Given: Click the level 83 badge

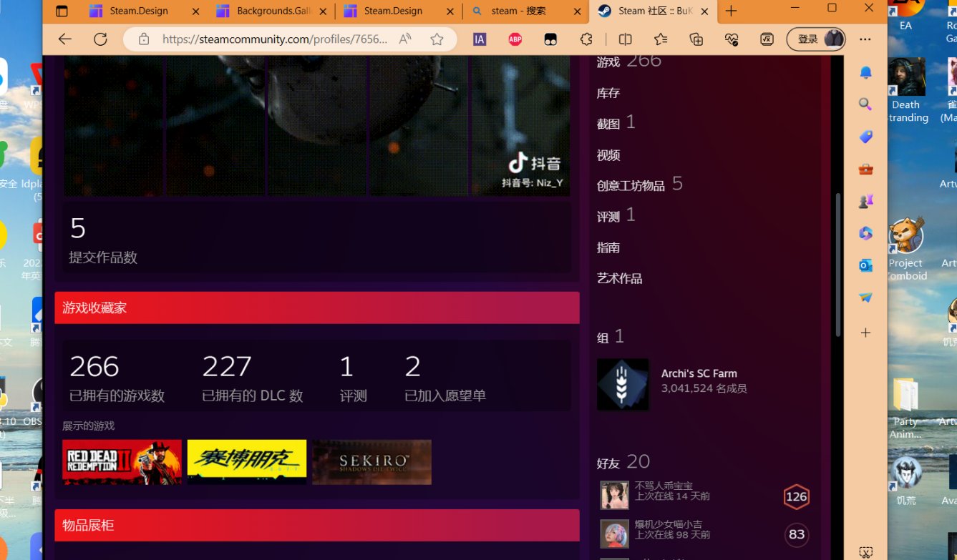Looking at the screenshot, I should pyautogui.click(x=797, y=534).
